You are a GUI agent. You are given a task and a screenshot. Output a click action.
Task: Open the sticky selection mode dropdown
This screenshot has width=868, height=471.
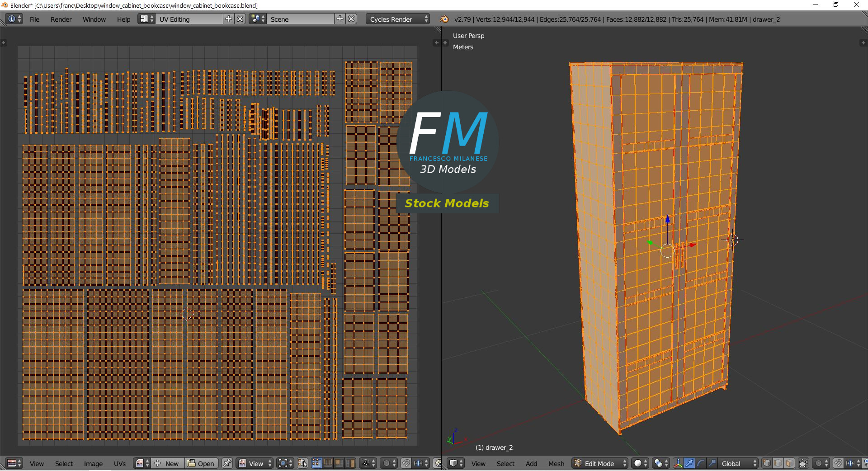pos(368,463)
